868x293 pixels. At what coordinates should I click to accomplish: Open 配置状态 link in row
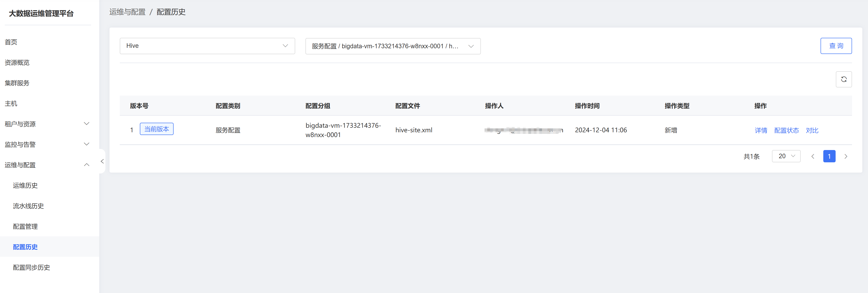tap(786, 130)
